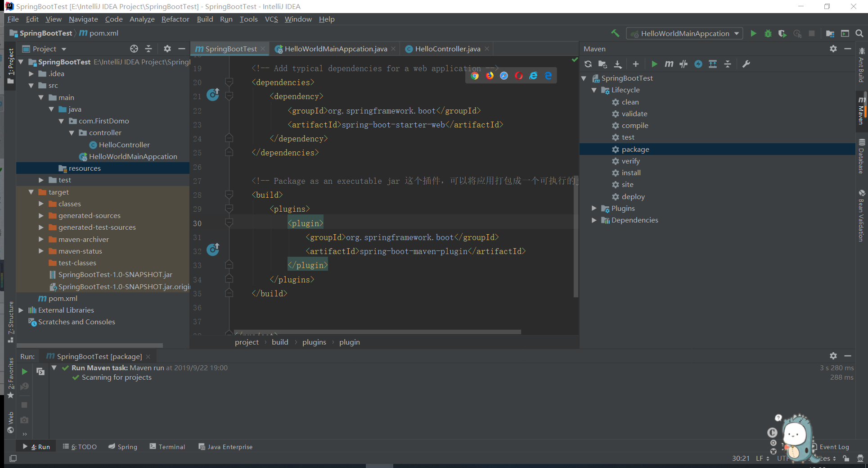Open in Opera browser icon
This screenshot has height=468, width=868.
pos(519,76)
